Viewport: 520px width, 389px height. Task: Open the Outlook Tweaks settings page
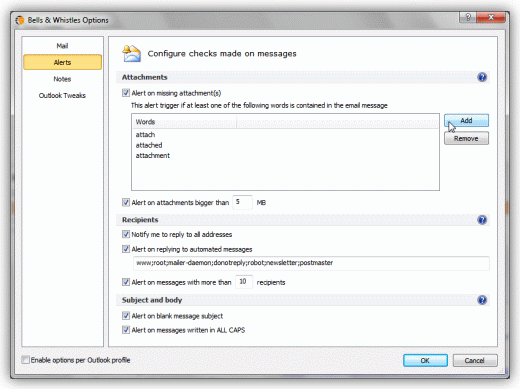[62, 96]
